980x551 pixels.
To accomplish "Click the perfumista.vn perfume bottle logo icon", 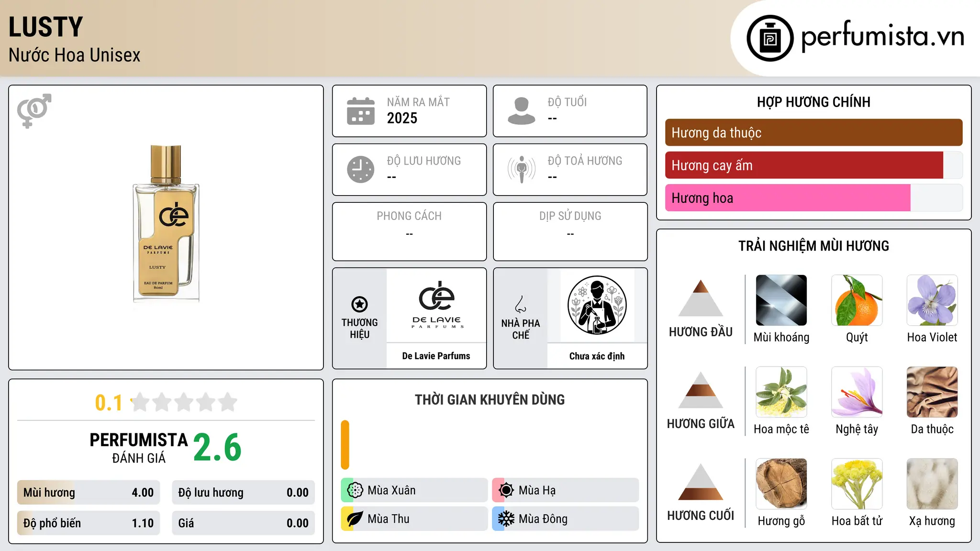I will 770,38.
